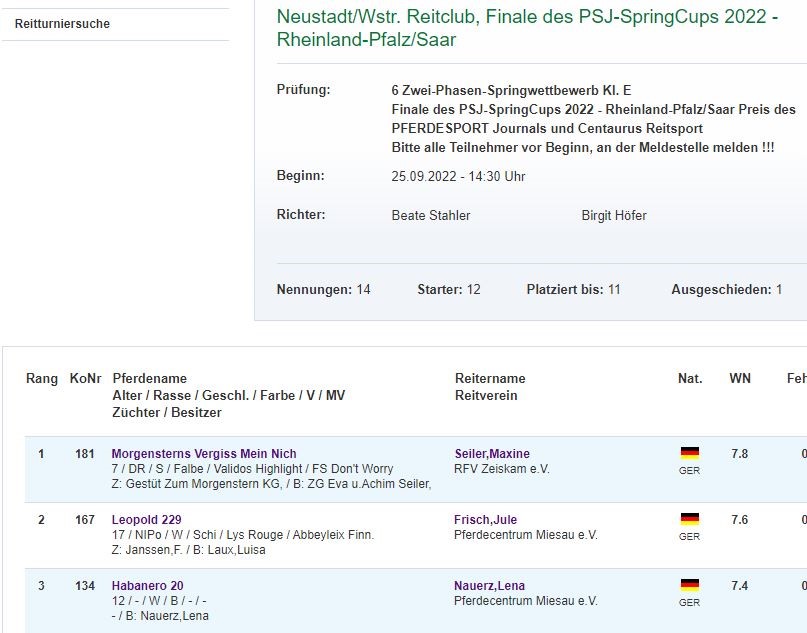Click the Pferdename column header
Viewport: 807px width, 633px height.
click(149, 379)
